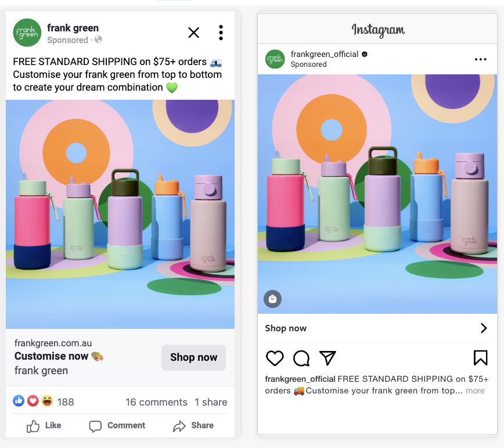Open the three-dot menu on the Instagram post
Viewport: 504px width, 448px height.
[x=480, y=59]
